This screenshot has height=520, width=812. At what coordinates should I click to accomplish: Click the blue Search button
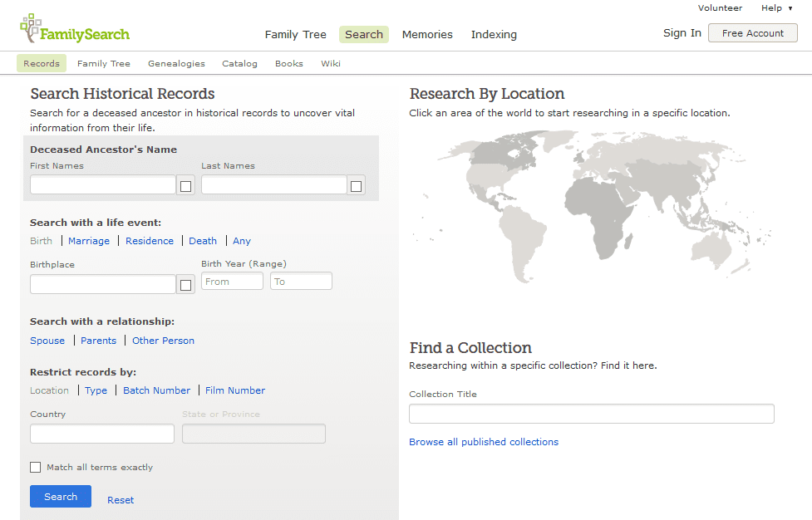(x=61, y=496)
